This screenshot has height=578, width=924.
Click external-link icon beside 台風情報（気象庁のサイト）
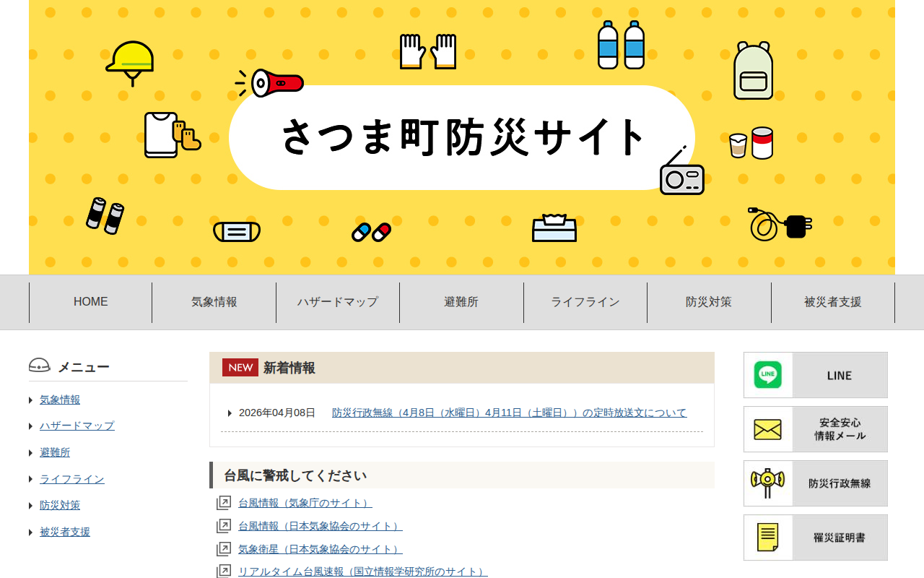point(224,503)
